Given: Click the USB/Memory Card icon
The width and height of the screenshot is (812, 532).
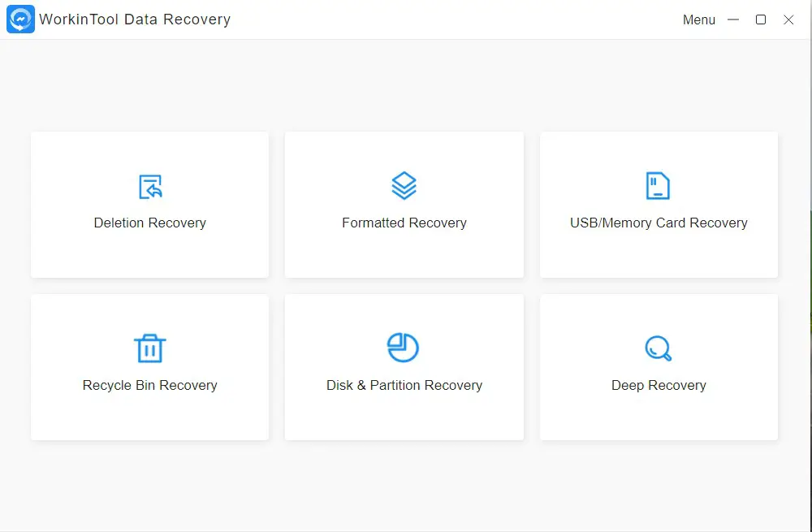Looking at the screenshot, I should 658,185.
